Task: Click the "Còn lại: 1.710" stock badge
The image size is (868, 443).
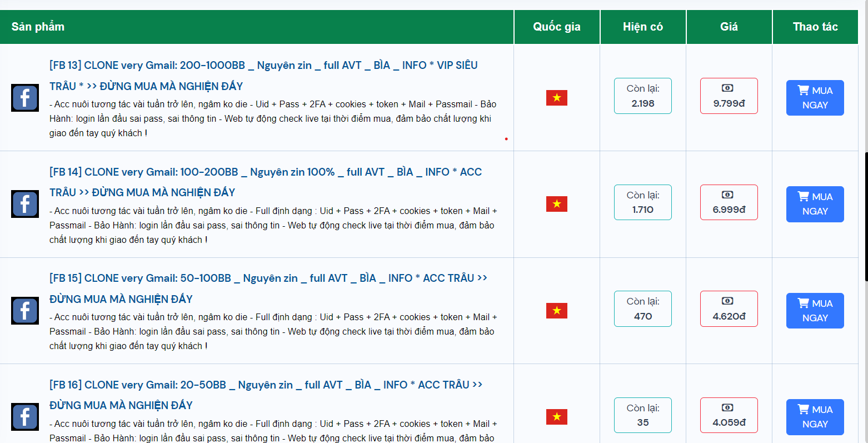Action: [643, 202]
